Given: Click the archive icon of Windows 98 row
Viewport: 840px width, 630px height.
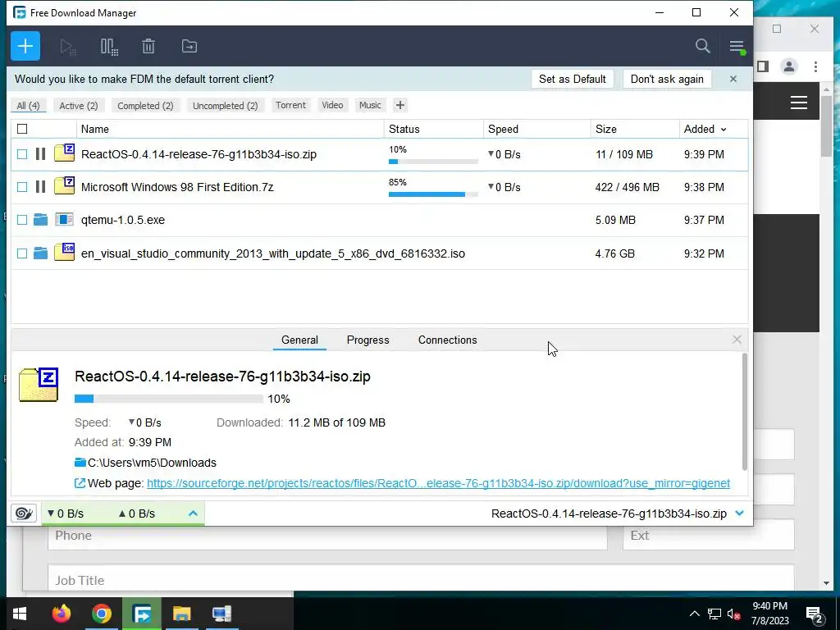Looking at the screenshot, I should [64, 186].
